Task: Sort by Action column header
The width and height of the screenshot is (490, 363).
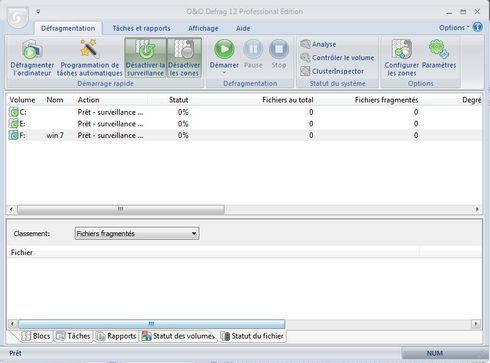Action: pyautogui.click(x=88, y=100)
